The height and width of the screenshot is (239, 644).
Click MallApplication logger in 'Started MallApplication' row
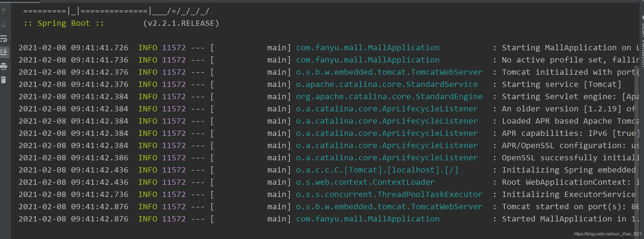click(x=368, y=219)
